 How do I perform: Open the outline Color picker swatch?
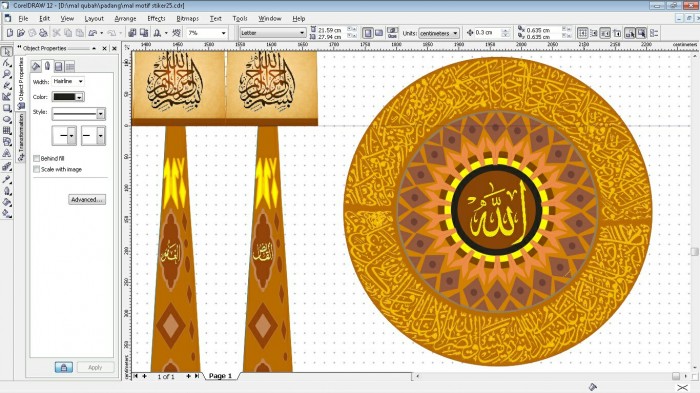(x=68, y=96)
